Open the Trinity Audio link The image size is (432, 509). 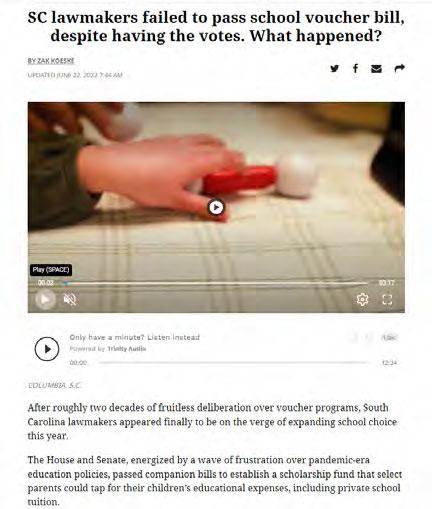click(127, 349)
